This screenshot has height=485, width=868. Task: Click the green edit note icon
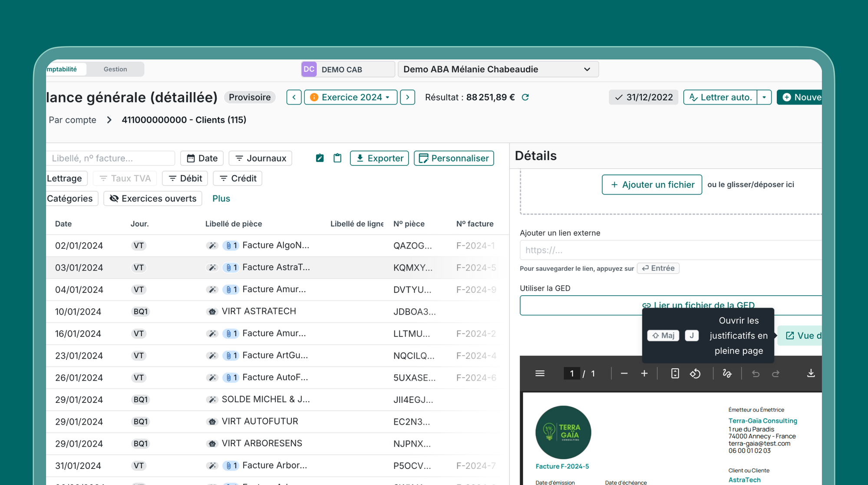coord(320,158)
